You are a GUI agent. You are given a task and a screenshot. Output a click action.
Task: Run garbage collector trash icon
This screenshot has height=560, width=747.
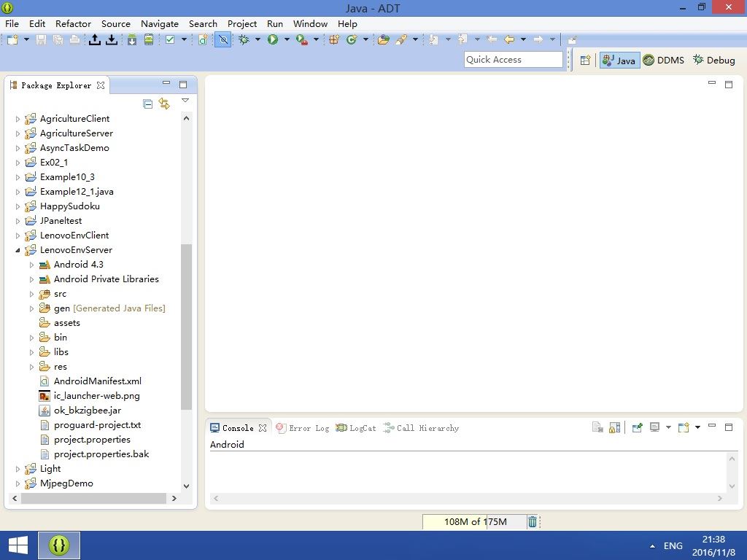532,522
